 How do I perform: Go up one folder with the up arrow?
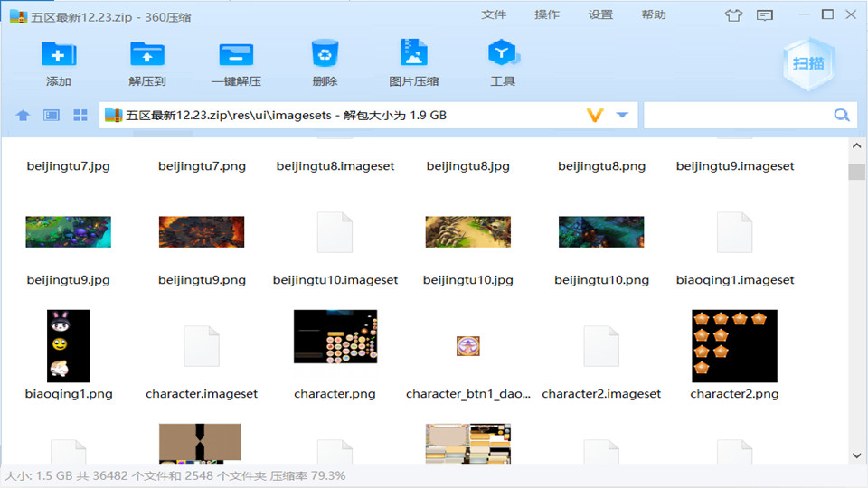[x=24, y=116]
